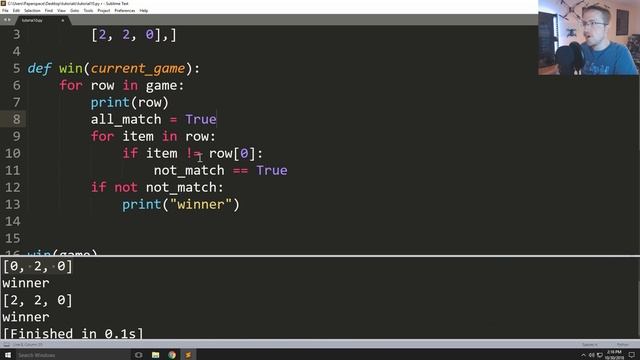Open Task View on the taskbar
The image size is (640, 360).
click(x=139, y=355)
